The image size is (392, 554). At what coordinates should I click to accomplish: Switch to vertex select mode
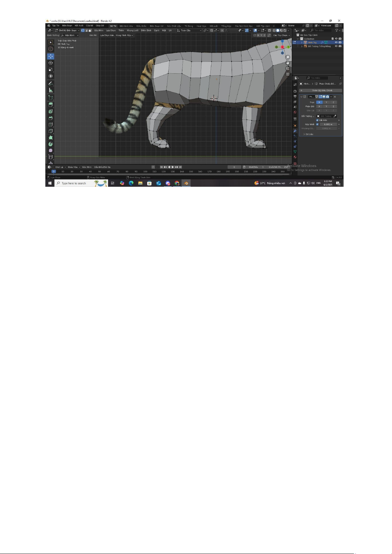[x=82, y=31]
